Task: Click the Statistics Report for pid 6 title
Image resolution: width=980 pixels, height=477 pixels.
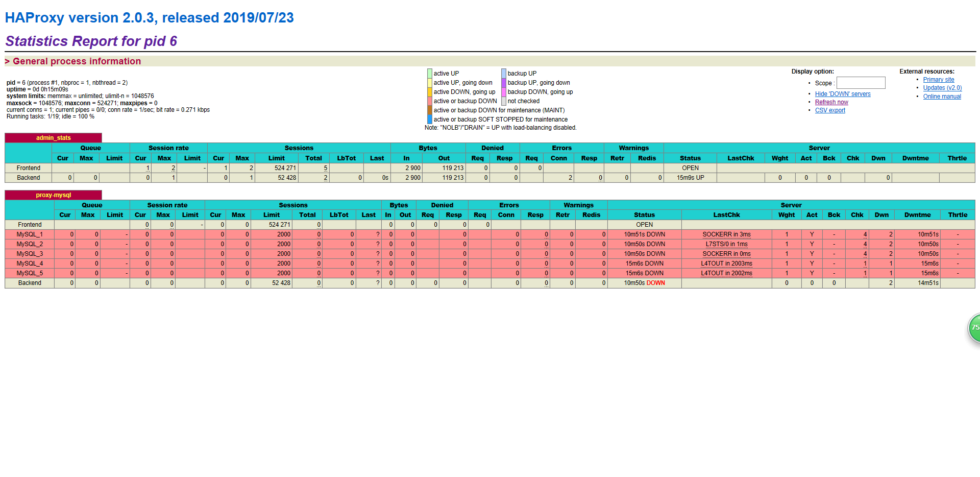Action: [91, 41]
